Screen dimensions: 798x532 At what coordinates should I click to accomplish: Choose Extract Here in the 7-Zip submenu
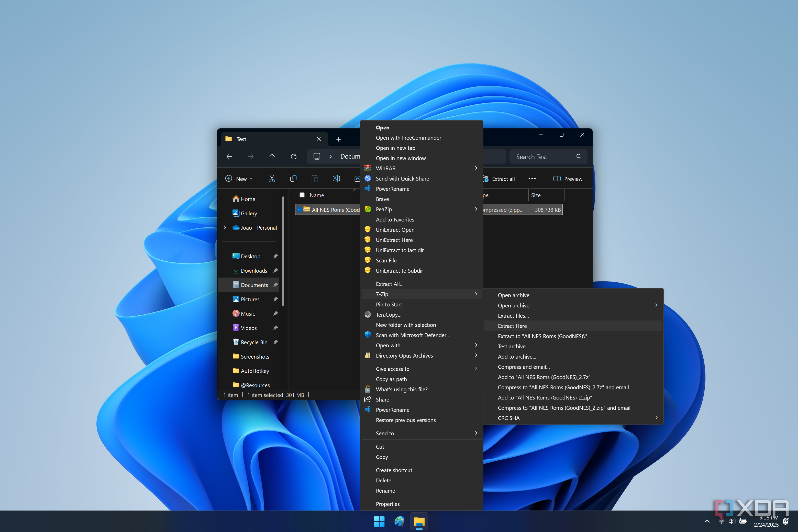pyautogui.click(x=512, y=326)
